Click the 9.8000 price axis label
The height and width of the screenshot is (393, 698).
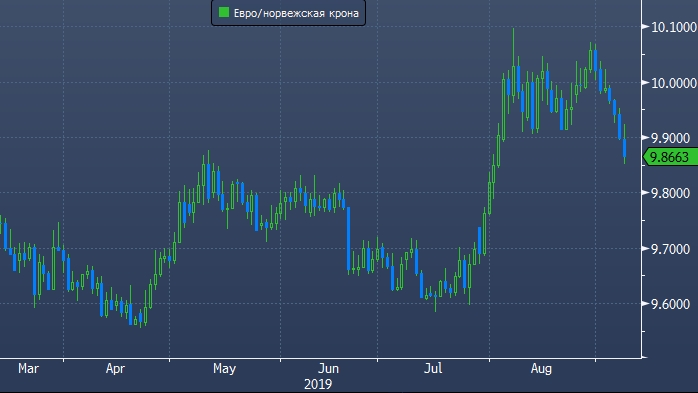(670, 193)
